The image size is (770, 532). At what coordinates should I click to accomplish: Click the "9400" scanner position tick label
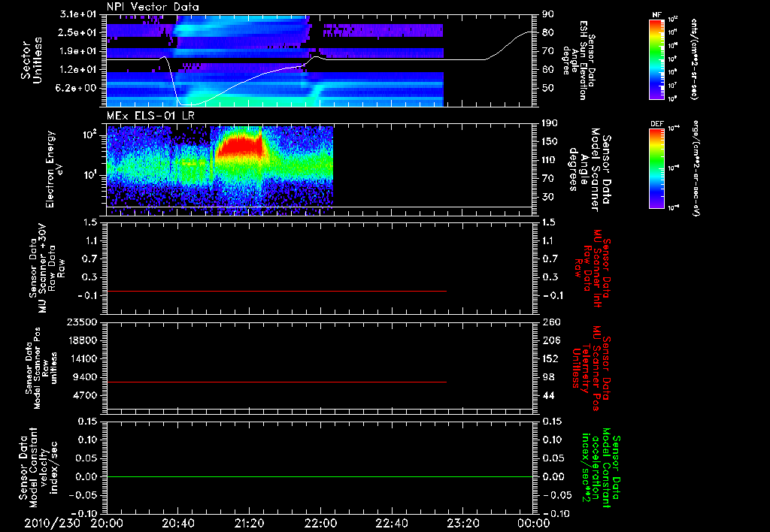pos(85,377)
